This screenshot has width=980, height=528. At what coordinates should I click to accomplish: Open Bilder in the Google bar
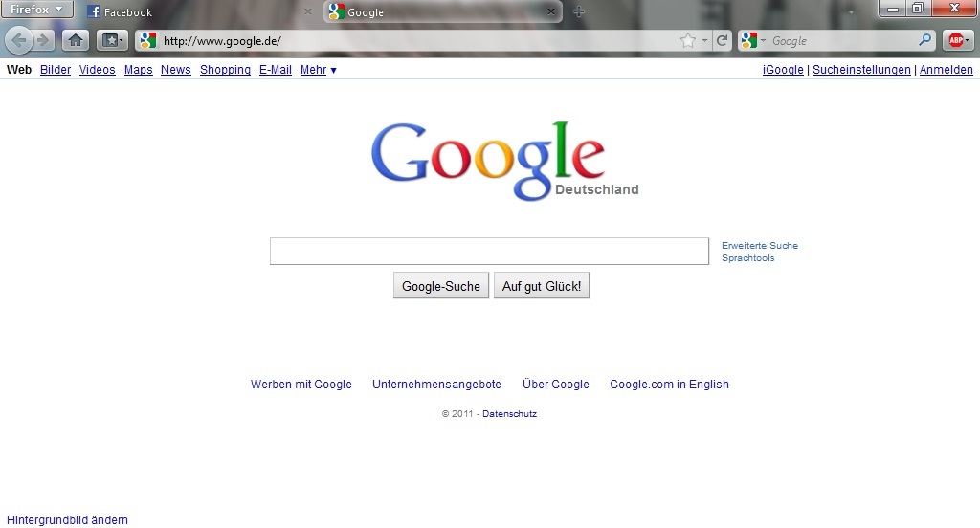56,70
